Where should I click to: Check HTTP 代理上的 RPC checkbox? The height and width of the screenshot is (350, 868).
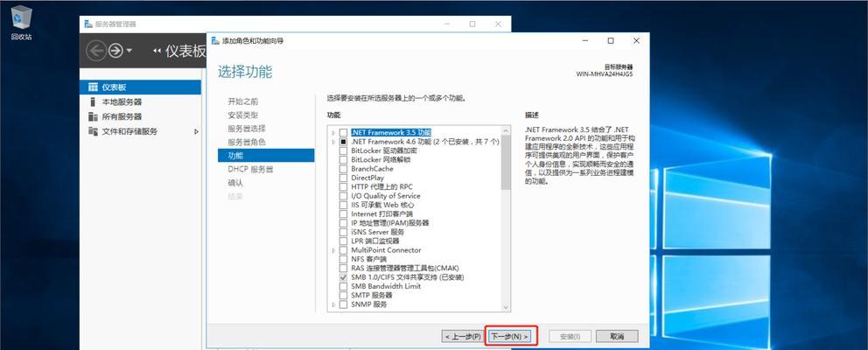click(x=344, y=187)
